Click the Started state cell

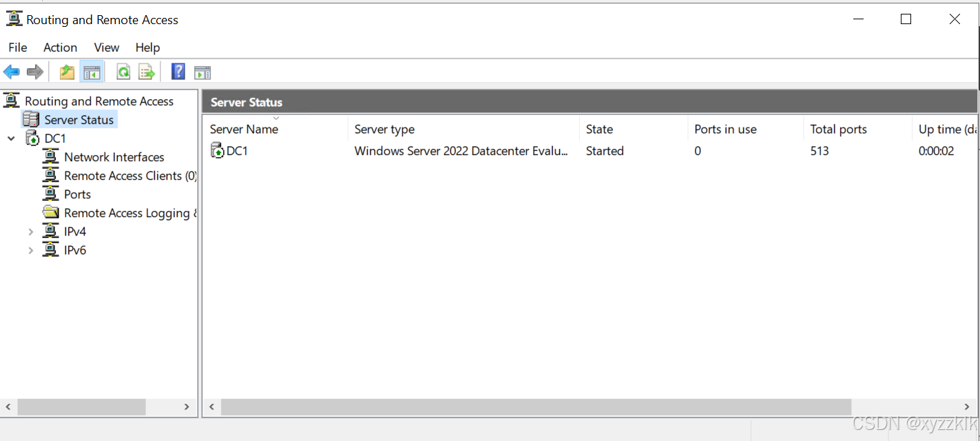[x=605, y=150]
